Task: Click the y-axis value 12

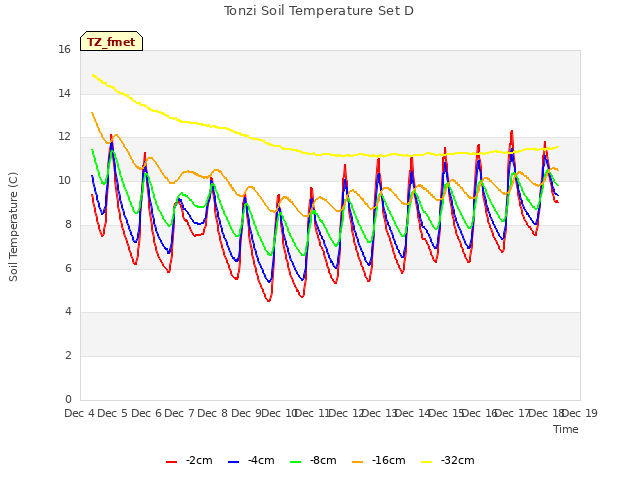Action: click(64, 137)
